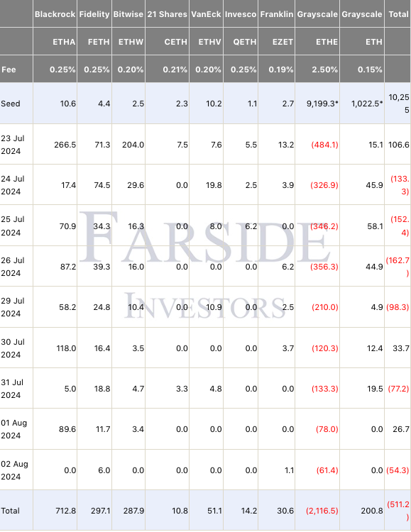Screen dimensions: 411x532
Task: Click the Total row label
Action: point(10,511)
